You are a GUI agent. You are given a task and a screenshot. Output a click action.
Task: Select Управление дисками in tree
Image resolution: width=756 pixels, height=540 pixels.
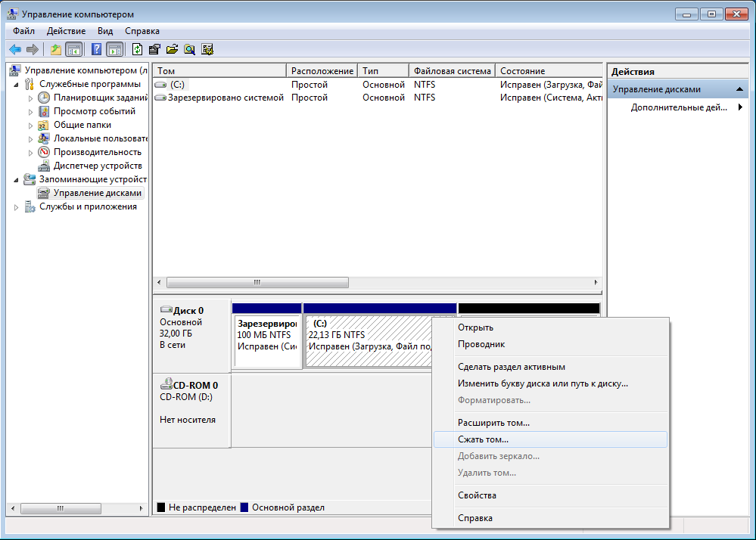pyautogui.click(x=98, y=193)
